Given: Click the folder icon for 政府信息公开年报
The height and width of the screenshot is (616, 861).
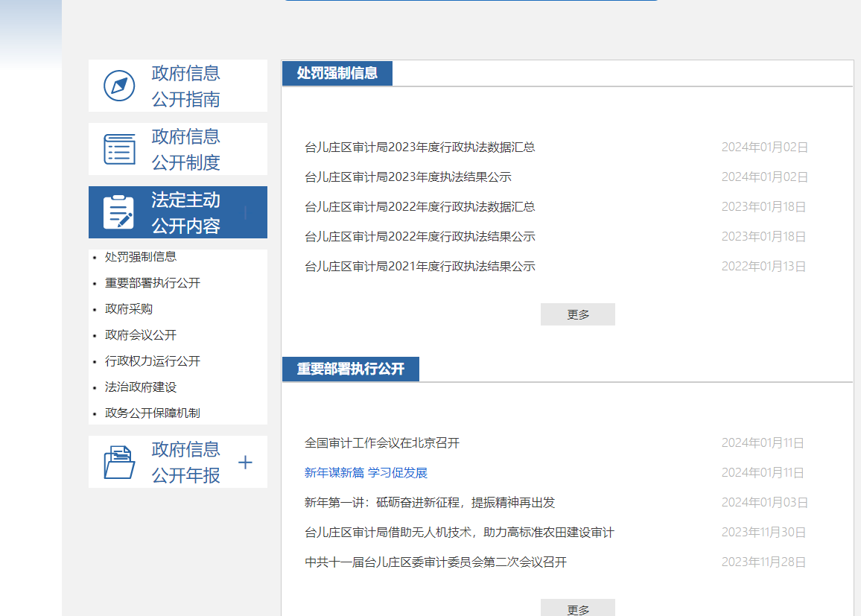Looking at the screenshot, I should point(119,463).
